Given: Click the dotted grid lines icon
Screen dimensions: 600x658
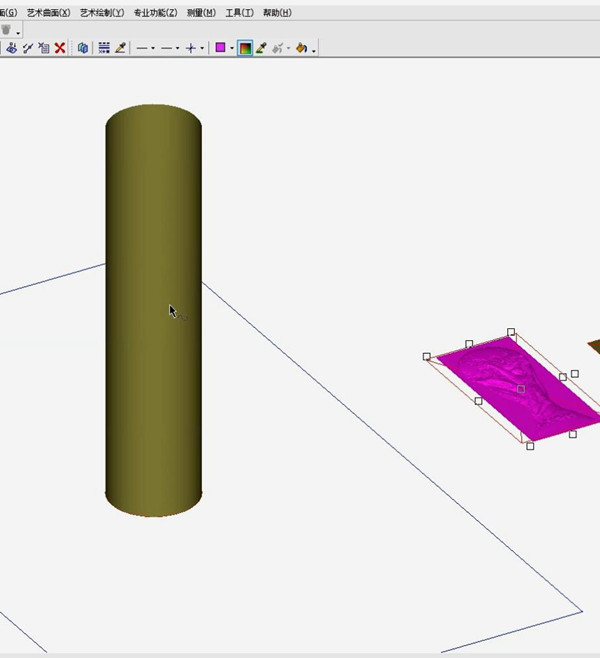Looking at the screenshot, I should pyautogui.click(x=104, y=48).
